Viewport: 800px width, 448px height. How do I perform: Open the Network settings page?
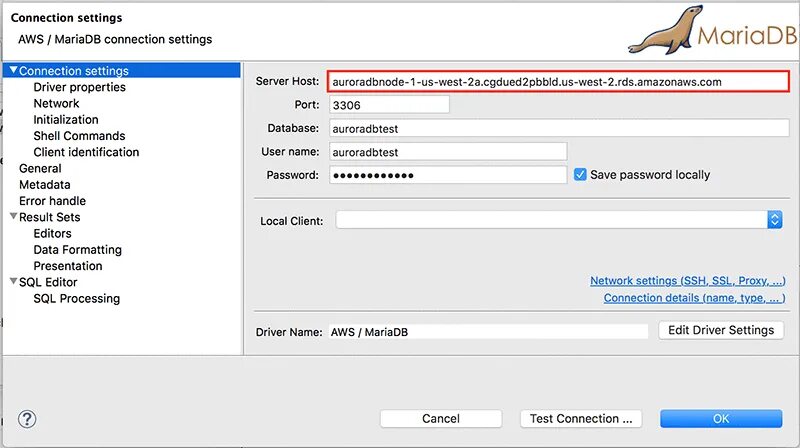(x=56, y=104)
